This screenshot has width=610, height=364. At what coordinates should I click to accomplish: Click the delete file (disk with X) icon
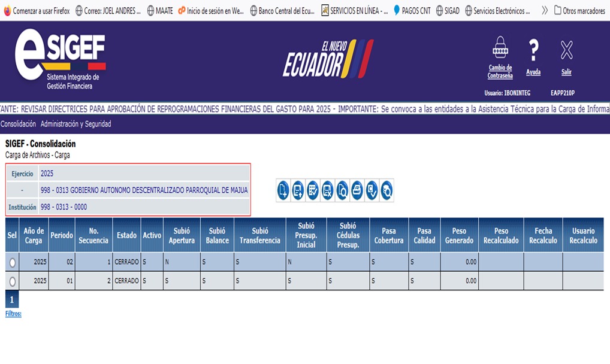pyautogui.click(x=327, y=190)
